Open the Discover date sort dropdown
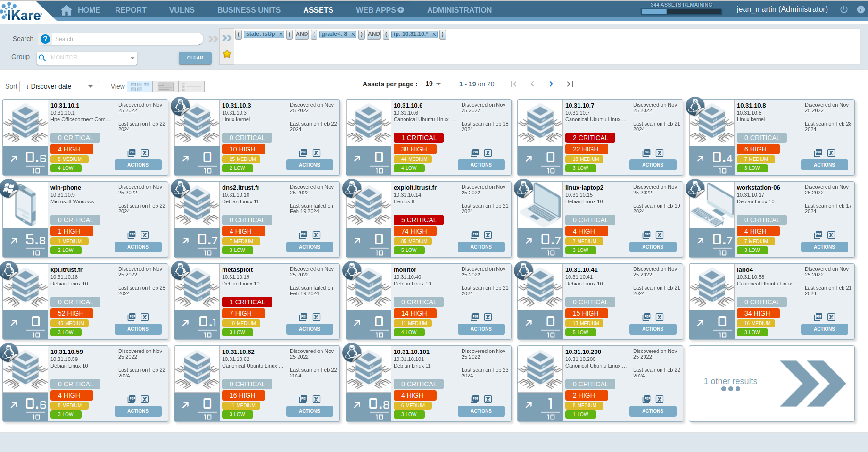Image resolution: width=868 pixels, height=452 pixels. (59, 86)
